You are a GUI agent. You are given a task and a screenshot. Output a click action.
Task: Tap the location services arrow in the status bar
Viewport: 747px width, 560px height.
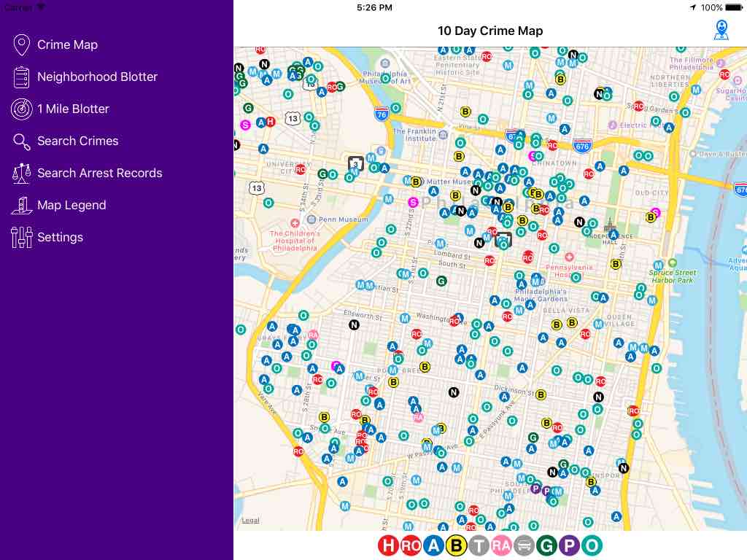(x=693, y=7)
